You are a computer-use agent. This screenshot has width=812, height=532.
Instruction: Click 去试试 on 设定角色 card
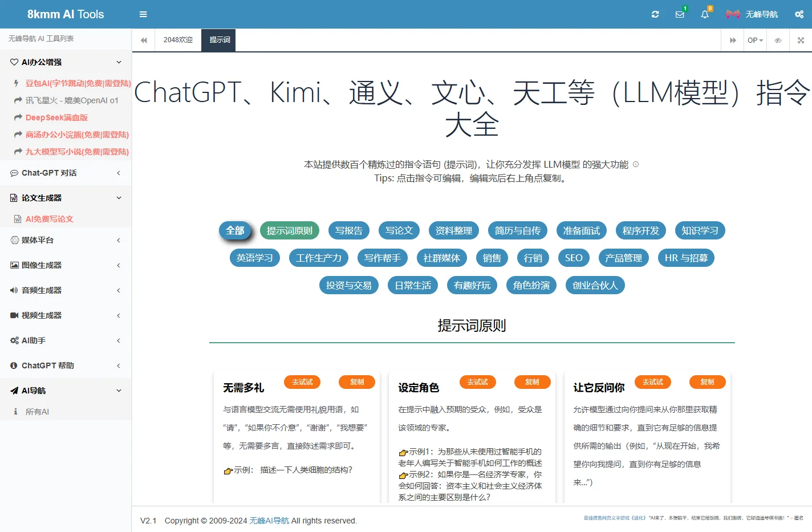point(478,382)
